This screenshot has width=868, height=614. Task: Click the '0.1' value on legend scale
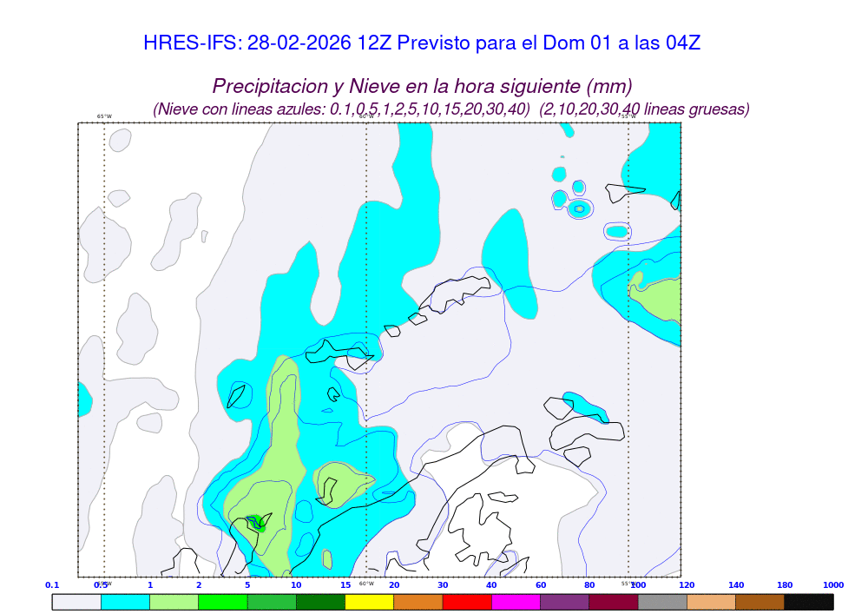[52, 585]
